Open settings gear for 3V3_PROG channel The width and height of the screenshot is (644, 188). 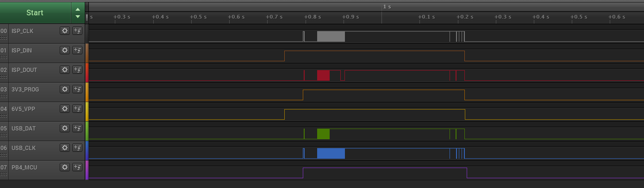[65, 89]
